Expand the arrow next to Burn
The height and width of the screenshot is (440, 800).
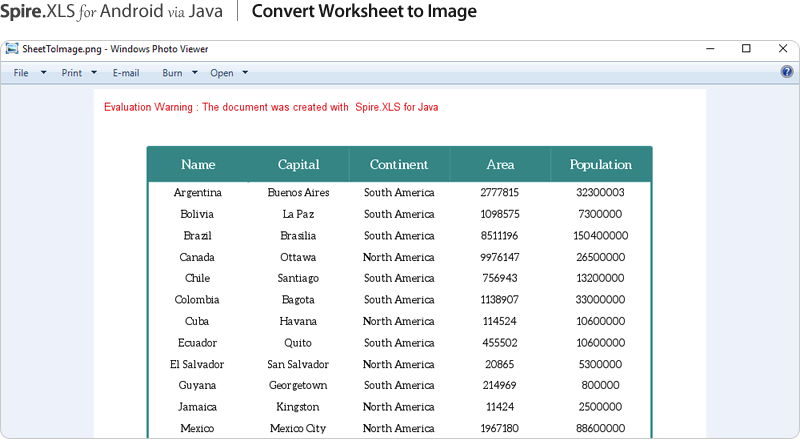point(195,73)
